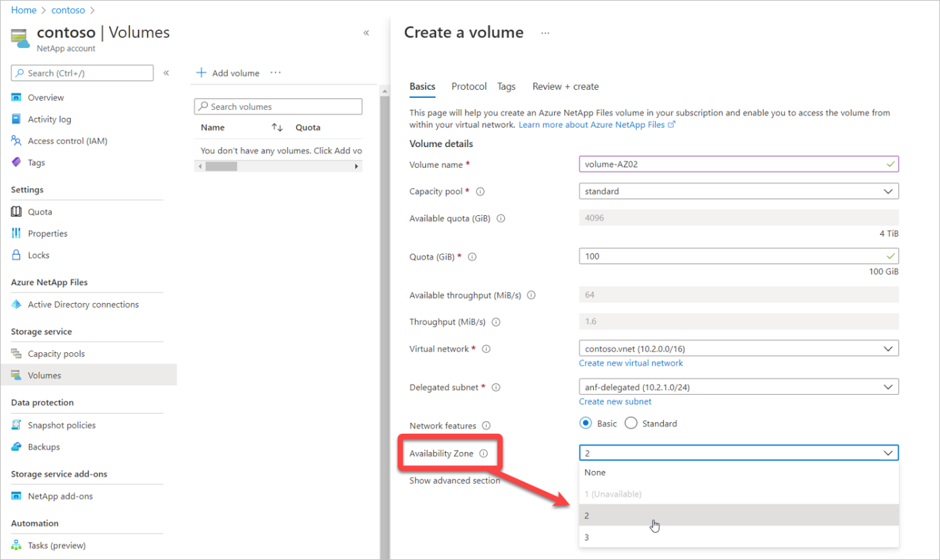Click the contoso NetApp account icon
Viewport: 940px width, 560px height.
(21, 38)
